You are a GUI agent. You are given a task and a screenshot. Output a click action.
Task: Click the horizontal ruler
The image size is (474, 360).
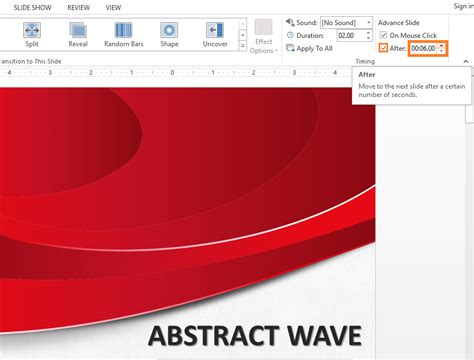[175, 72]
